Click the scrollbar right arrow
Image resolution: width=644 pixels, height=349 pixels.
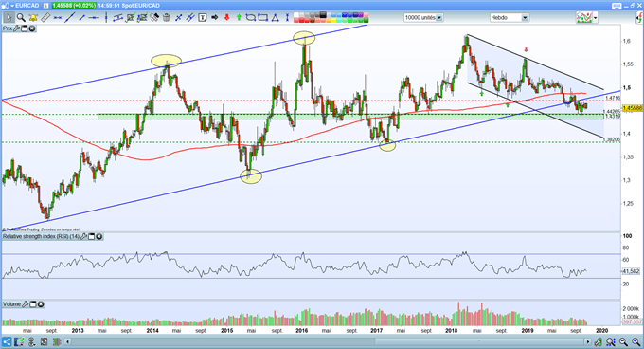(588, 341)
